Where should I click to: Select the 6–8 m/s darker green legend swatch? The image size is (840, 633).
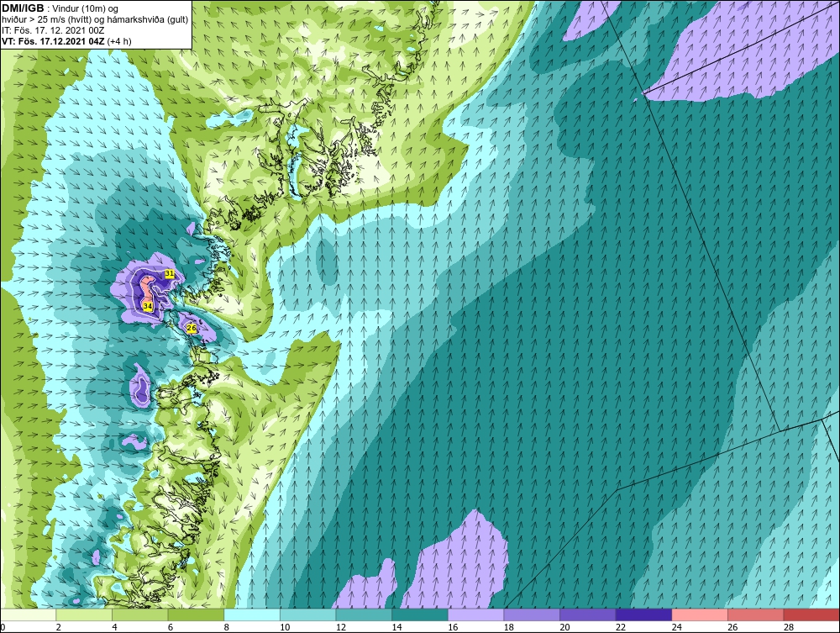point(196,615)
